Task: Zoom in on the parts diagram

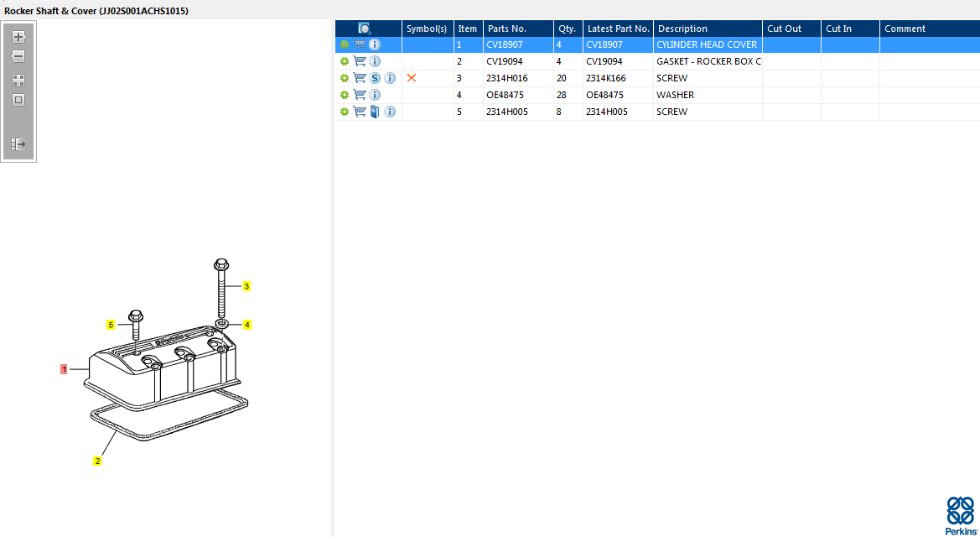Action: click(x=18, y=37)
